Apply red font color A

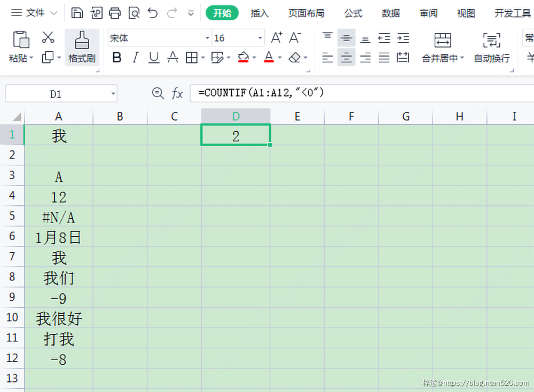coord(269,57)
